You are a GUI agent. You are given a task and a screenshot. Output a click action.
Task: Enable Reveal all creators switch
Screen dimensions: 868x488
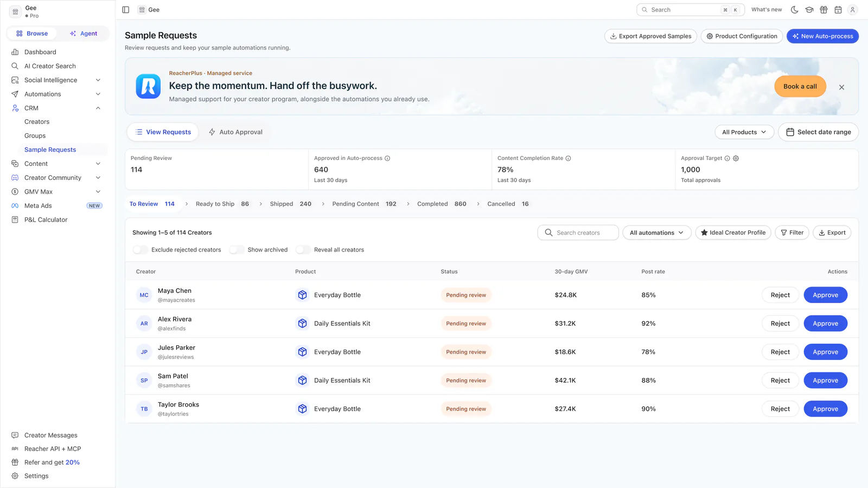(303, 250)
